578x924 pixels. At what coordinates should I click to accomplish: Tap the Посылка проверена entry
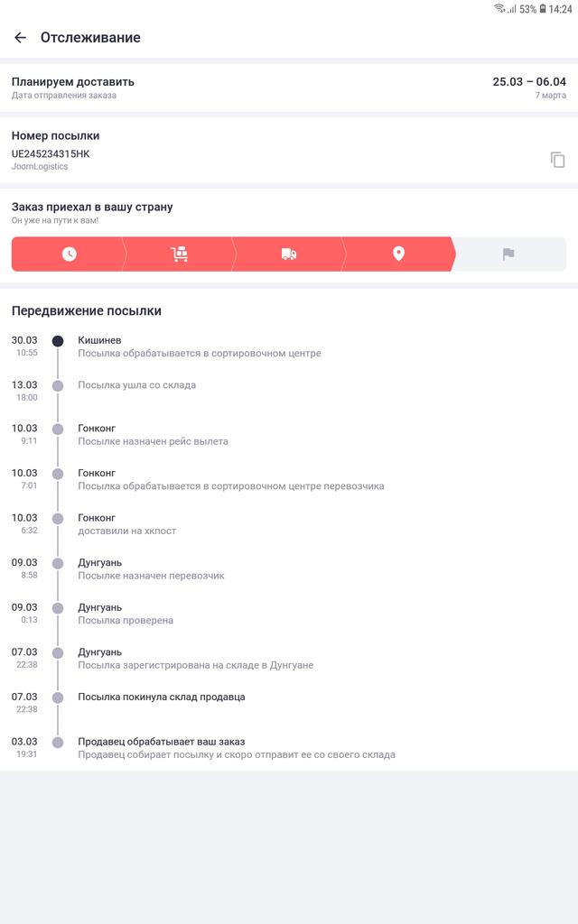coord(126,620)
